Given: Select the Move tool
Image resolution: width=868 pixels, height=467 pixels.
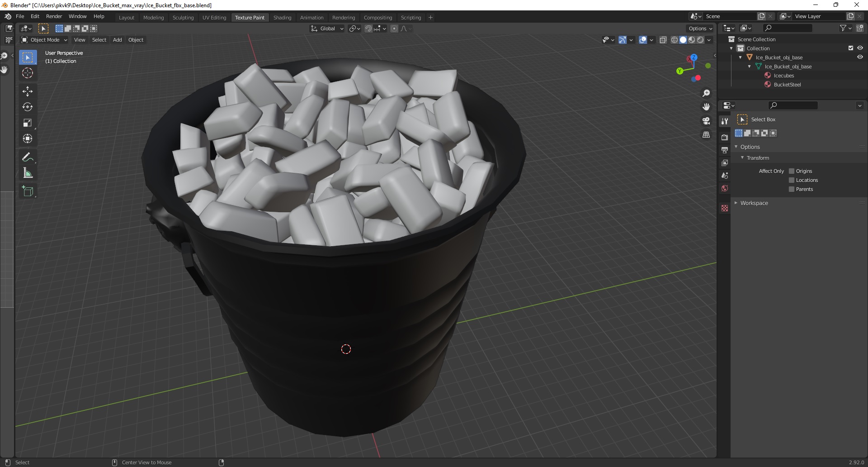Looking at the screenshot, I should click(28, 91).
